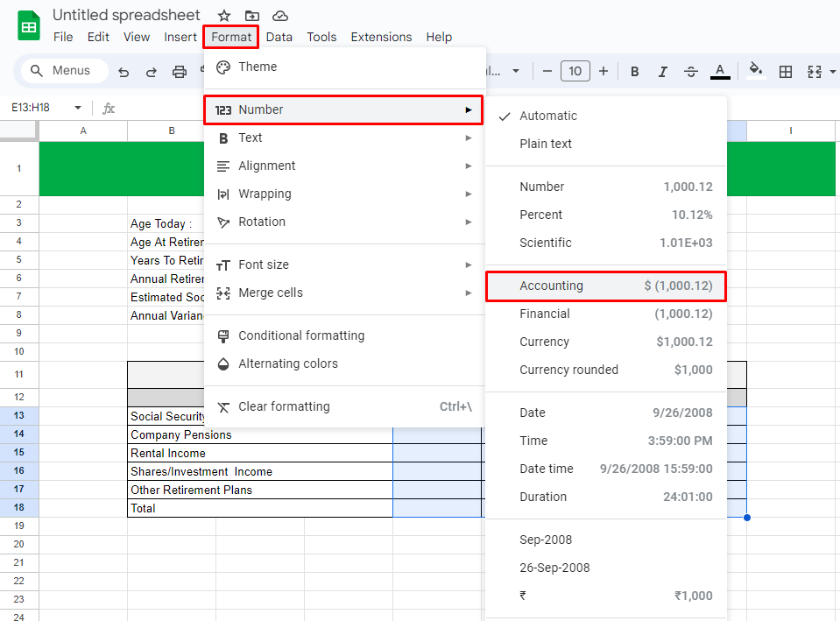
Task: Check the cloud save status icon
Action: (x=280, y=16)
